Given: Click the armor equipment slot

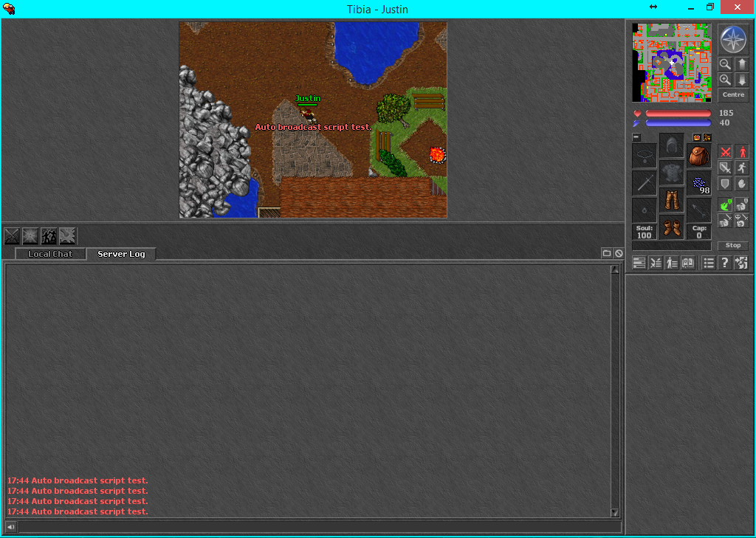Looking at the screenshot, I should (672, 173).
